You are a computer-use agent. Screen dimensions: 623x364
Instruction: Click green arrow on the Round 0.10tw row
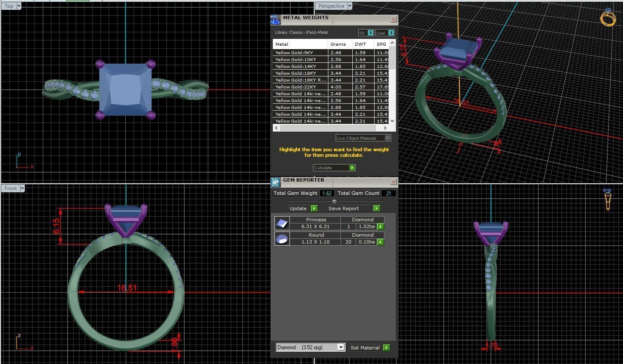tap(381, 242)
